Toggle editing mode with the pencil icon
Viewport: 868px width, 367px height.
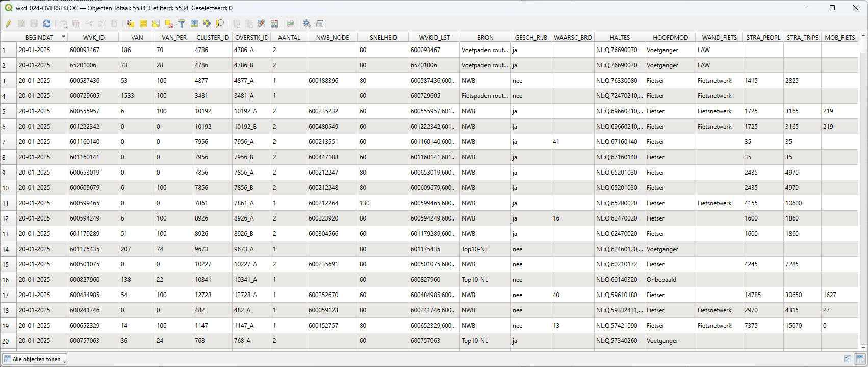pos(9,23)
